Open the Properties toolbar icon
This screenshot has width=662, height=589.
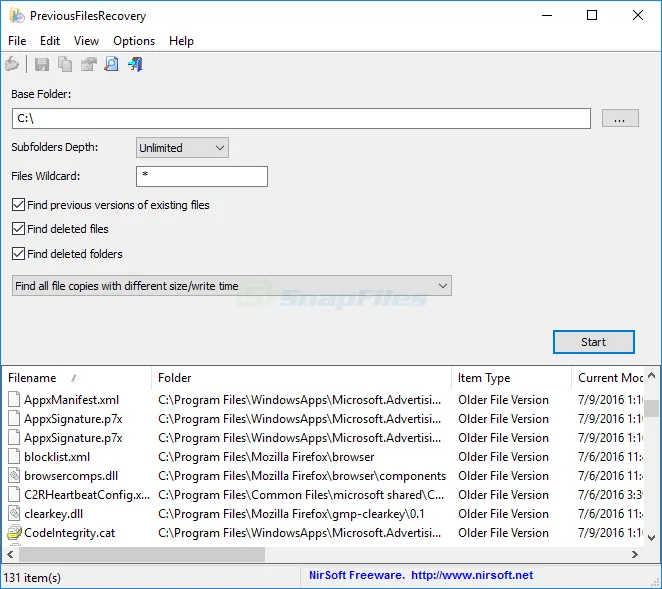pyautogui.click(x=88, y=64)
